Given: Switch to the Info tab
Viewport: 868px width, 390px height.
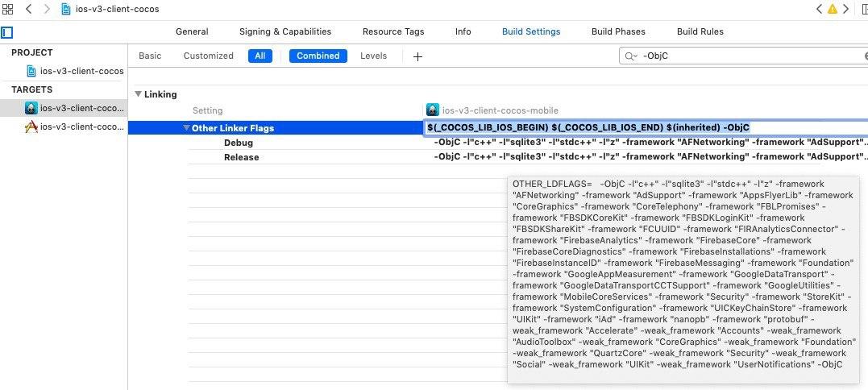Looking at the screenshot, I should point(463,31).
